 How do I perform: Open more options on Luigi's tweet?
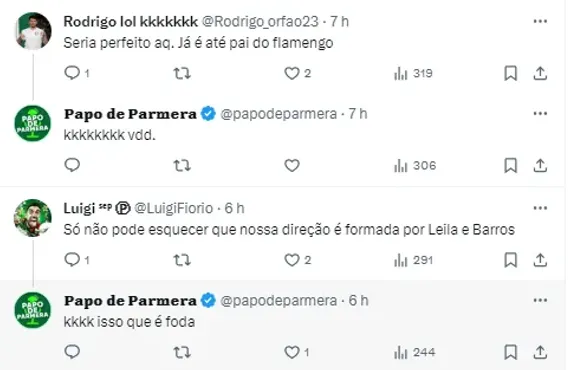540,208
